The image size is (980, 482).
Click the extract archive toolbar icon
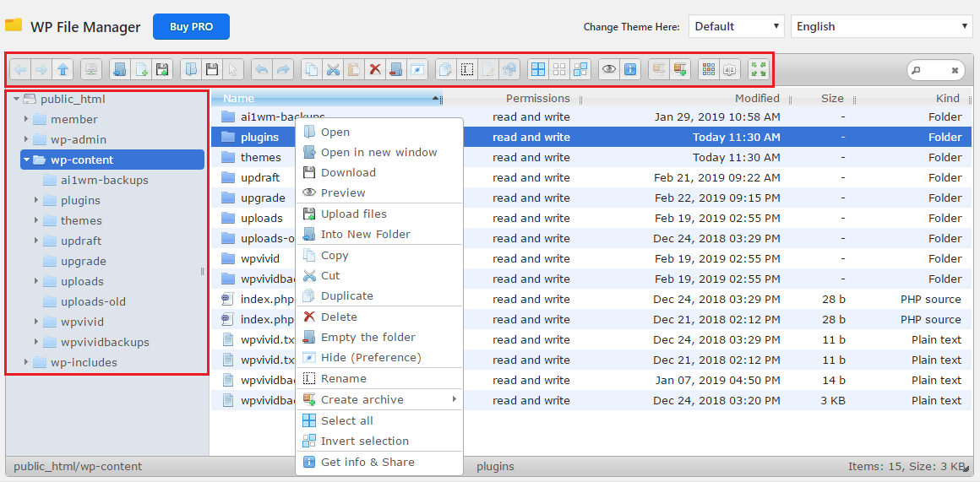pos(659,70)
